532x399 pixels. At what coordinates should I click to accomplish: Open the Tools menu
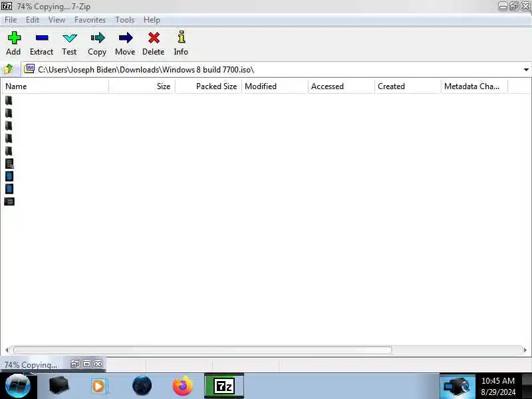125,20
